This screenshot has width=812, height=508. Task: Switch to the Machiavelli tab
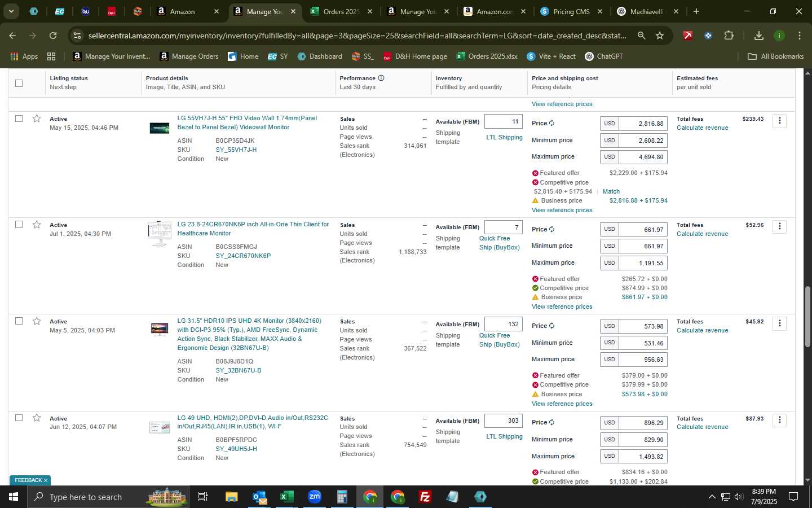(648, 11)
